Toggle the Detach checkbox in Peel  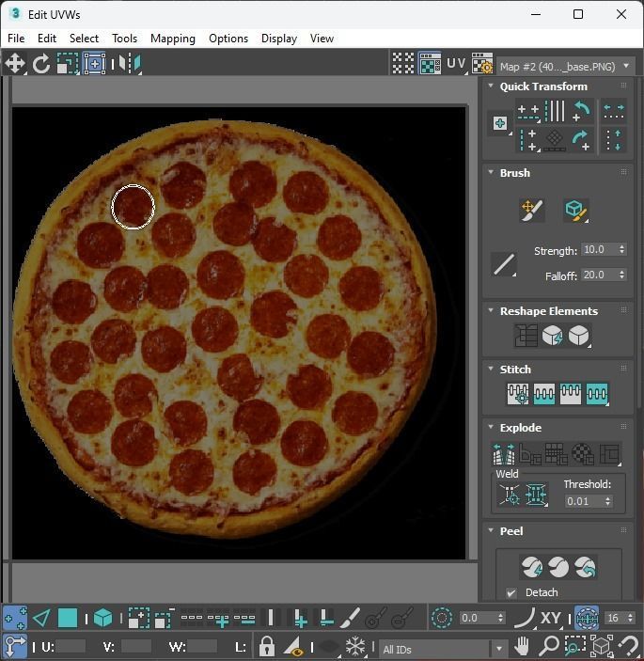pyautogui.click(x=511, y=592)
